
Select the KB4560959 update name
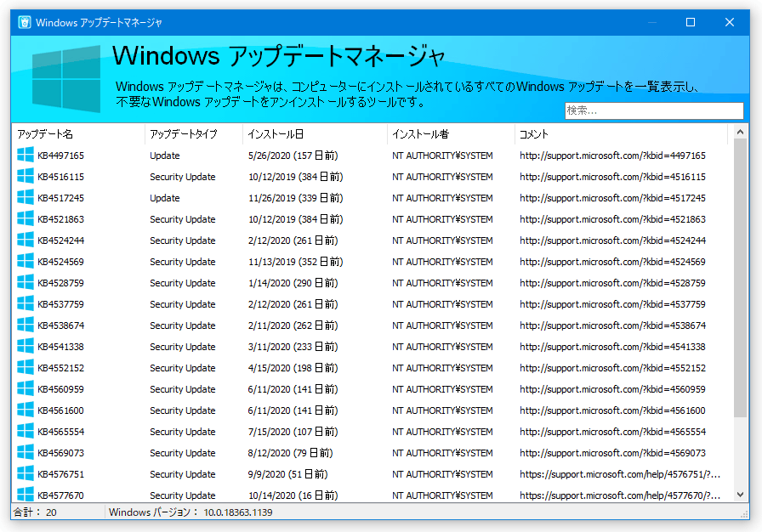click(x=60, y=389)
